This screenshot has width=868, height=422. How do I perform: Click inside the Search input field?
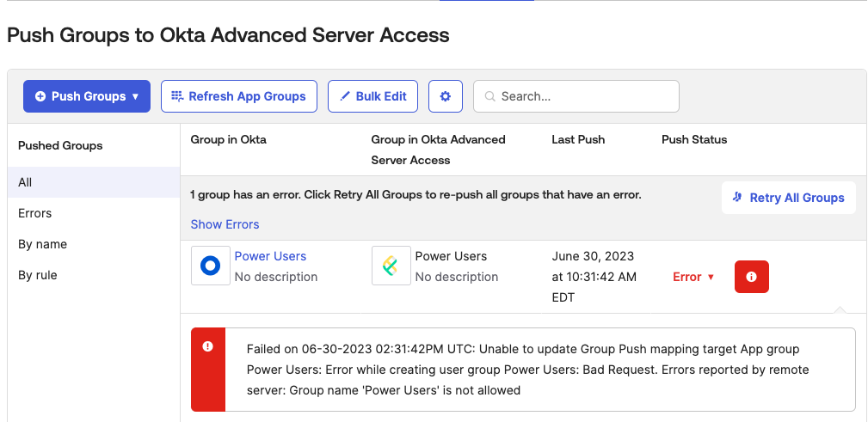(x=585, y=96)
